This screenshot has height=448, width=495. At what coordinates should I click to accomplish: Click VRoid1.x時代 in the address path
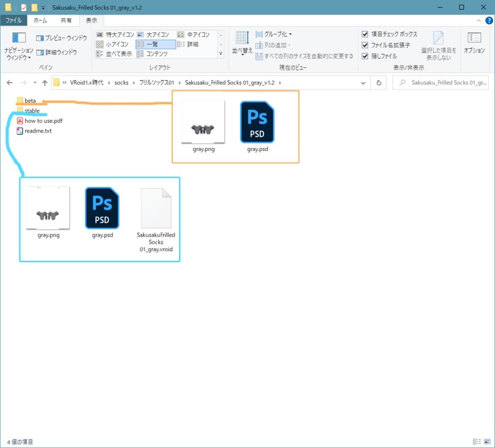pyautogui.click(x=87, y=83)
